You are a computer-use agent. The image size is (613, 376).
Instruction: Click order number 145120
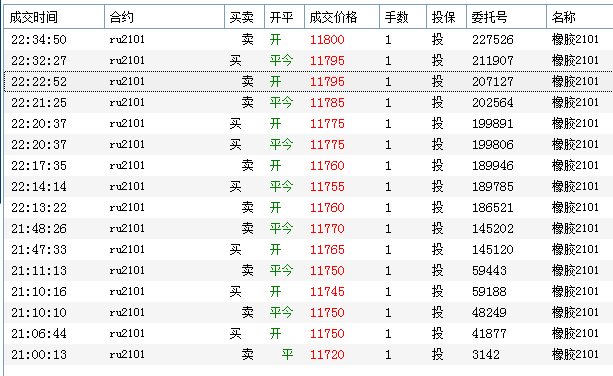tap(493, 250)
